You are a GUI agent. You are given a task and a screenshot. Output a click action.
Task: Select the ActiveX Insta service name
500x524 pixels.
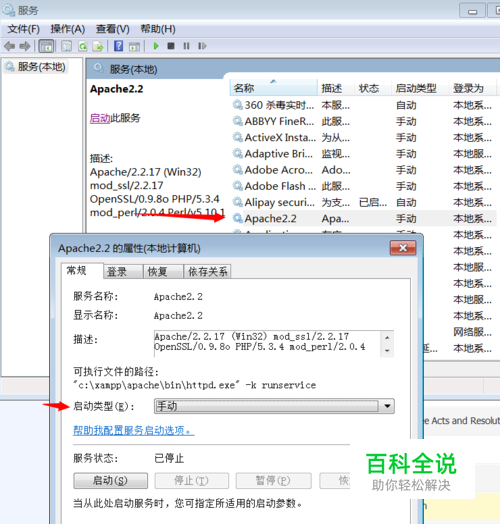(x=280, y=137)
